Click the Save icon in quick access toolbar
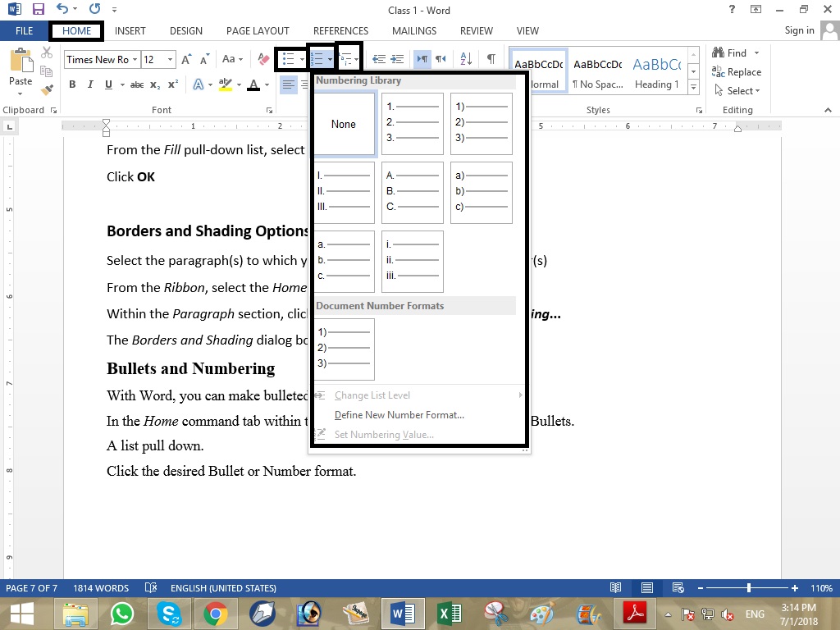 pyautogui.click(x=38, y=9)
